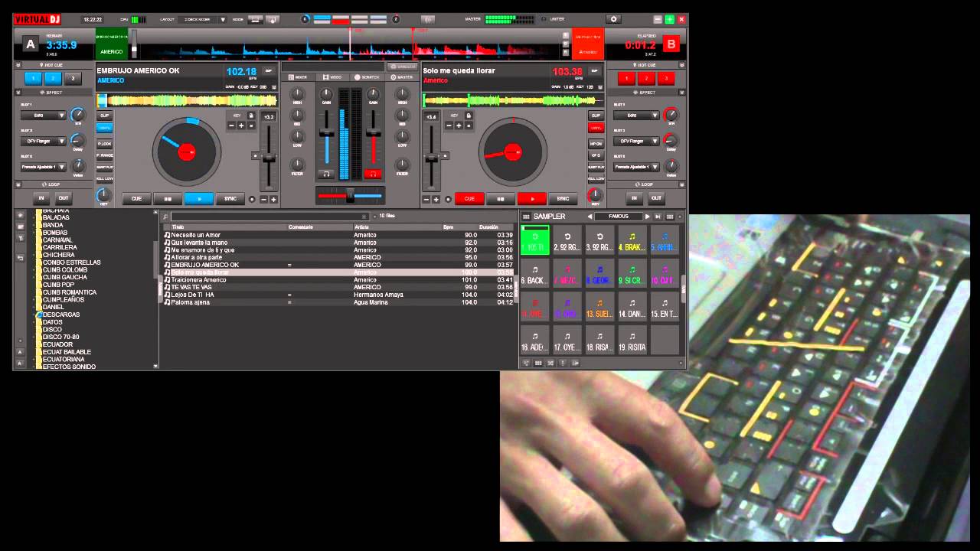Open deck B Frenada Ajustable effect dropdown

(x=636, y=167)
